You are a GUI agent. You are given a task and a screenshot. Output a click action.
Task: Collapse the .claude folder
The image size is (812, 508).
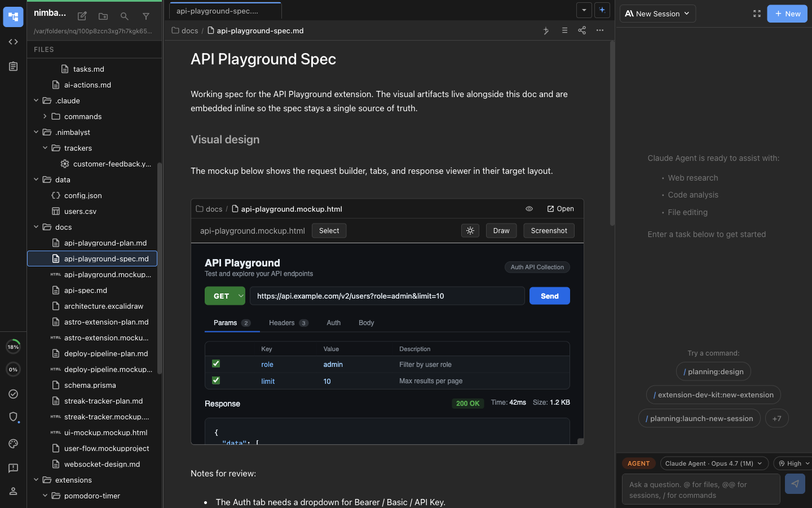[x=36, y=100]
